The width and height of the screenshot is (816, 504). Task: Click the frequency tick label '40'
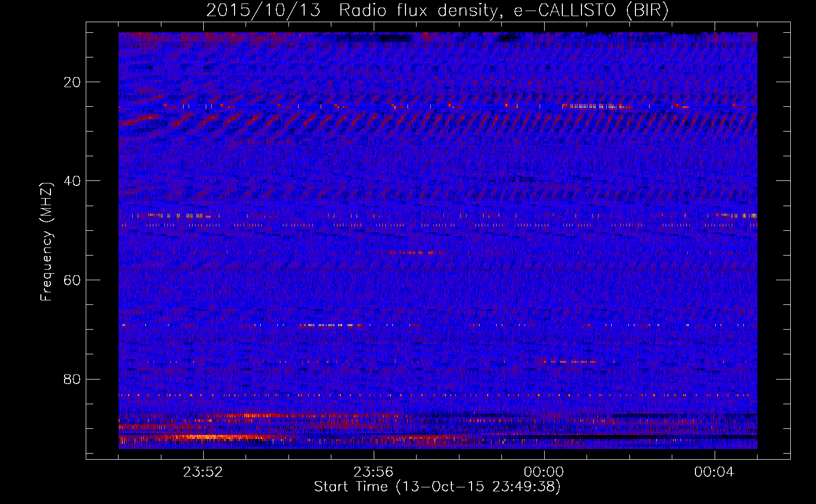click(73, 181)
